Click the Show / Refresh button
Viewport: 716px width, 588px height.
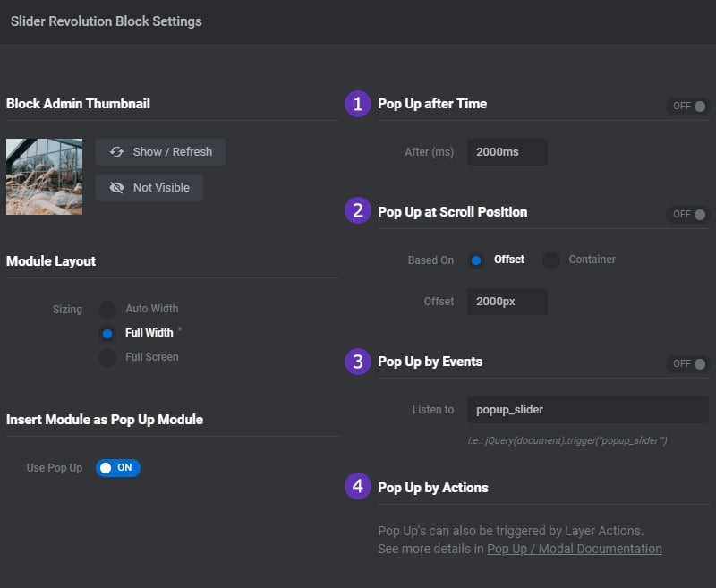(160, 152)
